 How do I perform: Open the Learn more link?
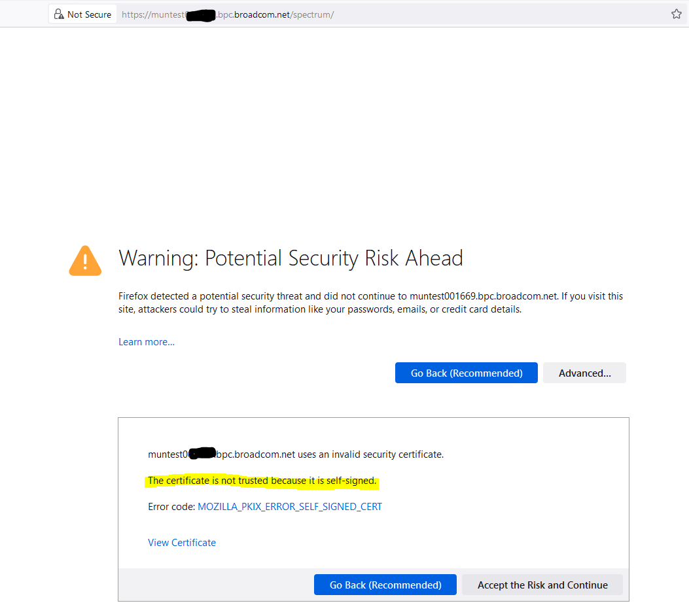coord(147,342)
